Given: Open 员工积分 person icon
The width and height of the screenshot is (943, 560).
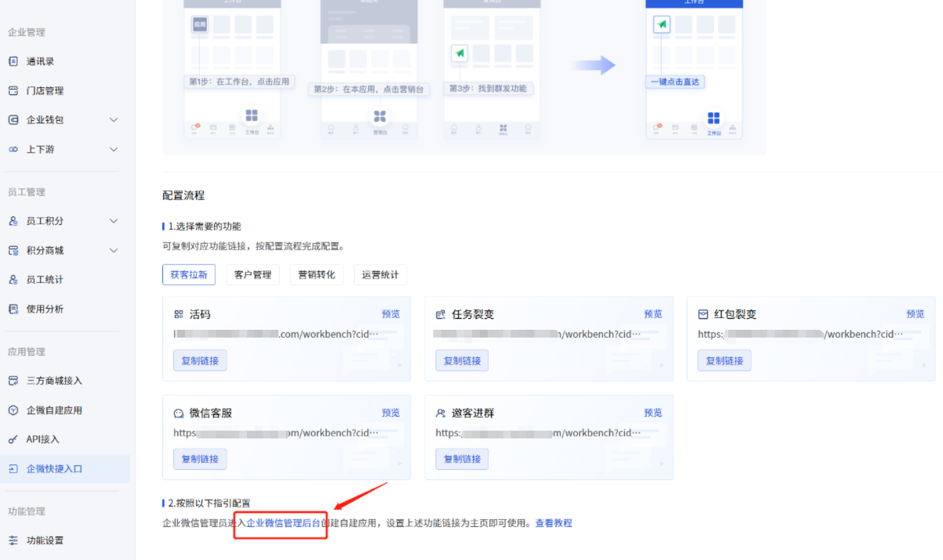Looking at the screenshot, I should pos(13,221).
